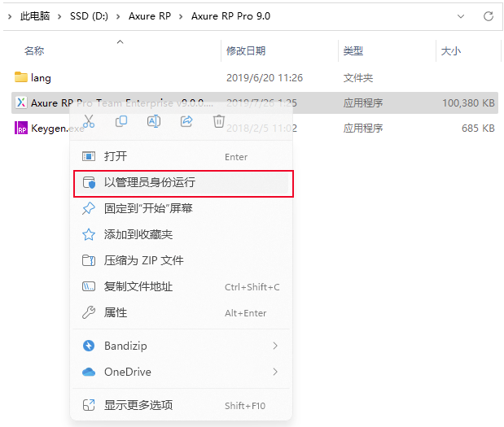Image resolution: width=504 pixels, height=427 pixels.
Task: Click the size 100,380 KB
Action: 468,103
